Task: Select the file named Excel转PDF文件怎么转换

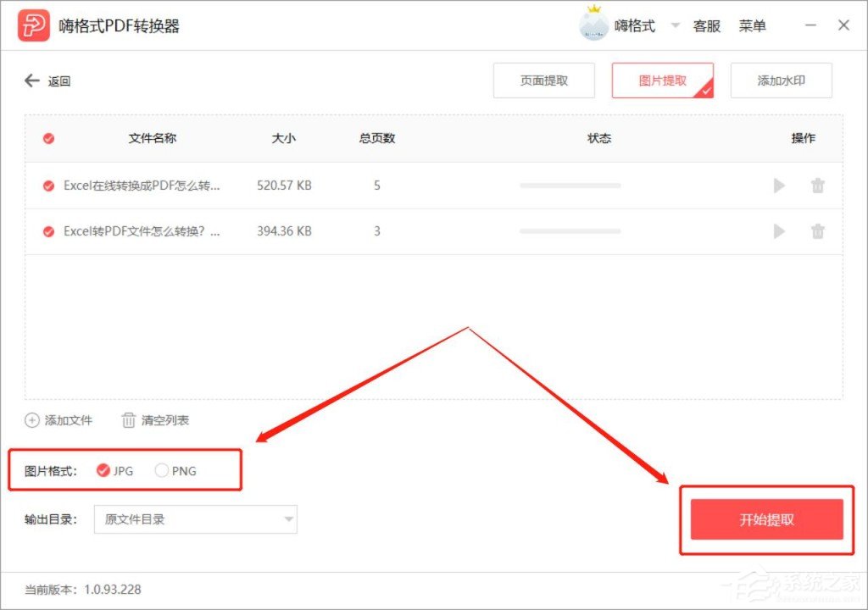Action: (49, 231)
